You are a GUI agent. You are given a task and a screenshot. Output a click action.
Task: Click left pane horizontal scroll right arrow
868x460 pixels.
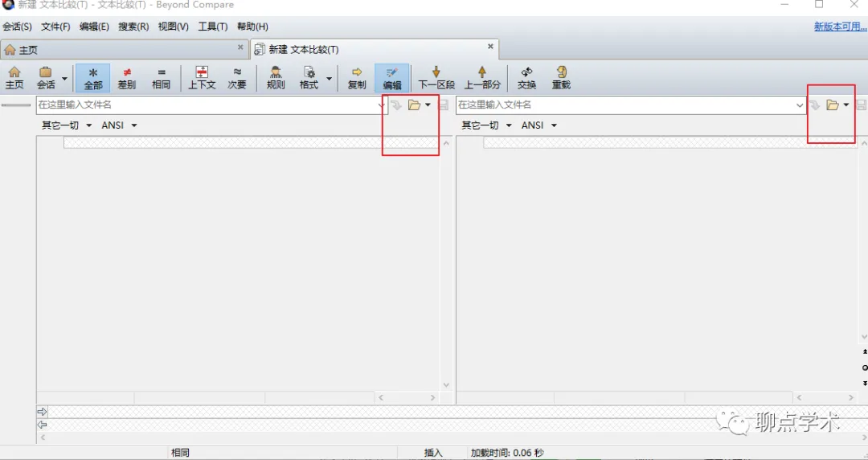(433, 397)
